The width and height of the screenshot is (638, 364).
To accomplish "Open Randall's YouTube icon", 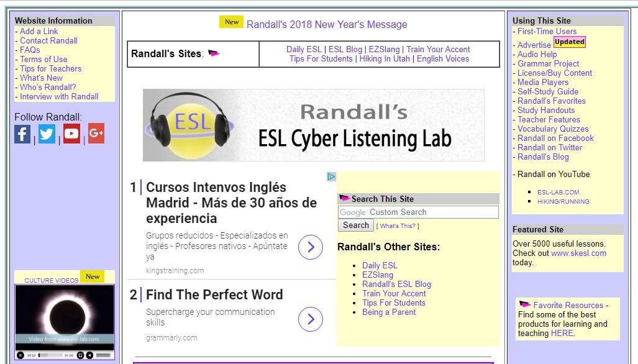I will [71, 133].
